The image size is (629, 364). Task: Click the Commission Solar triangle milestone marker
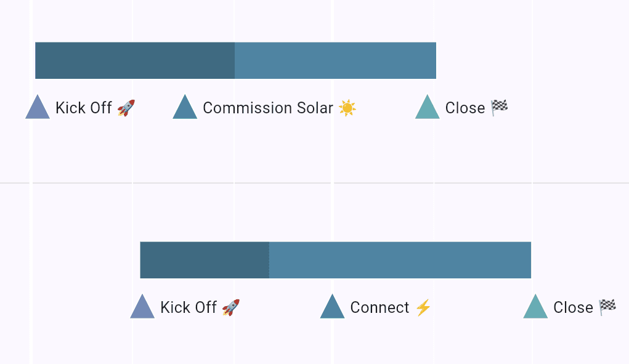pos(185,109)
